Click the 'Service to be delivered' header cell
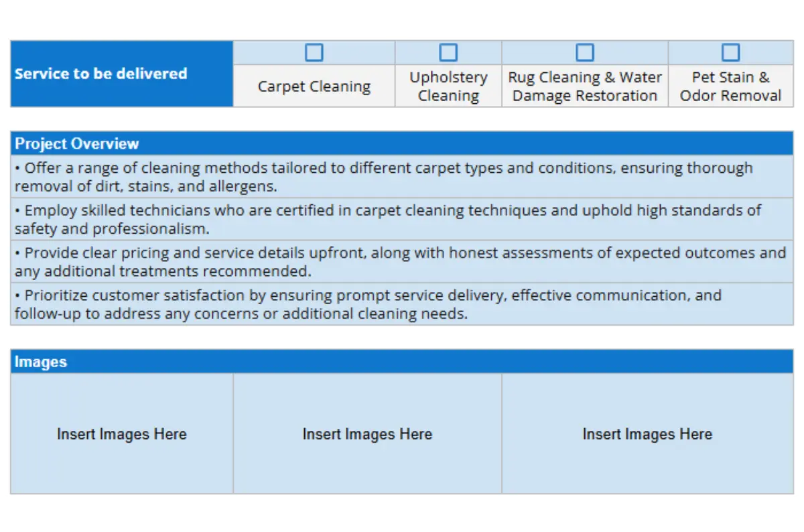Image resolution: width=804 pixels, height=532 pixels. click(122, 74)
